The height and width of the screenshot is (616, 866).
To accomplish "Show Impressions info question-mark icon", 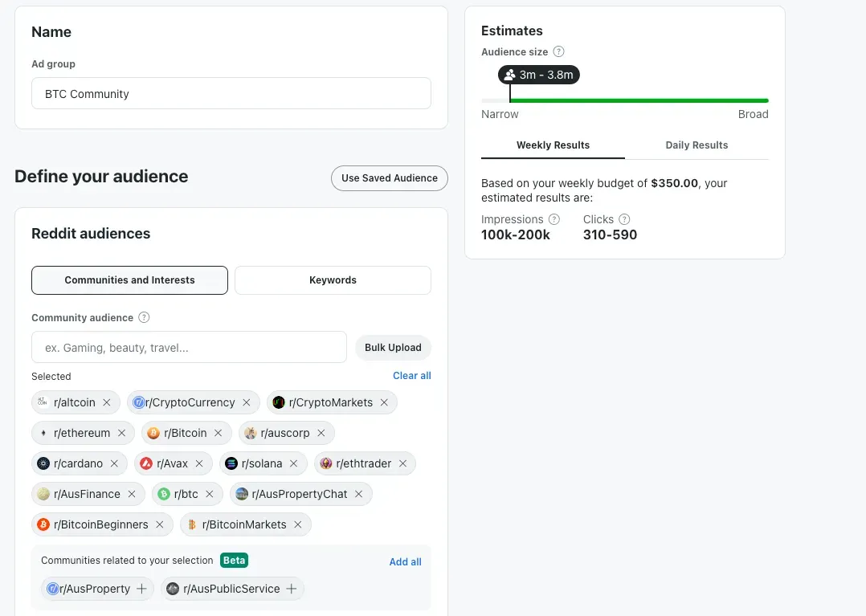I will click(554, 219).
